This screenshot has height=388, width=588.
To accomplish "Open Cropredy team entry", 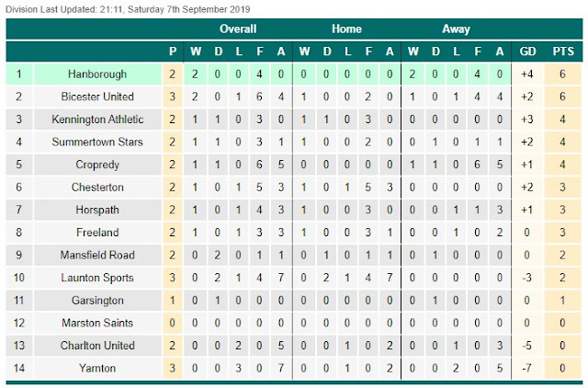I will click(97, 165).
